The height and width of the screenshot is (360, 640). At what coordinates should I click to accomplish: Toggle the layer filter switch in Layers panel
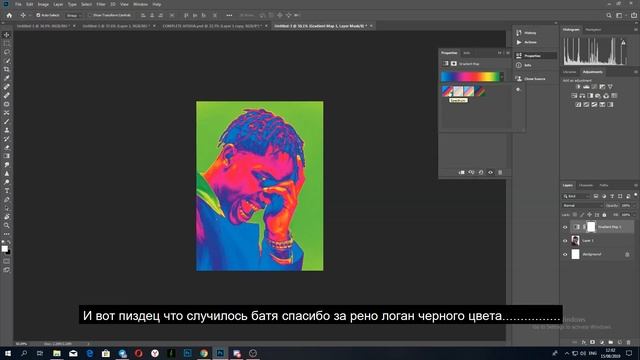coord(636,196)
